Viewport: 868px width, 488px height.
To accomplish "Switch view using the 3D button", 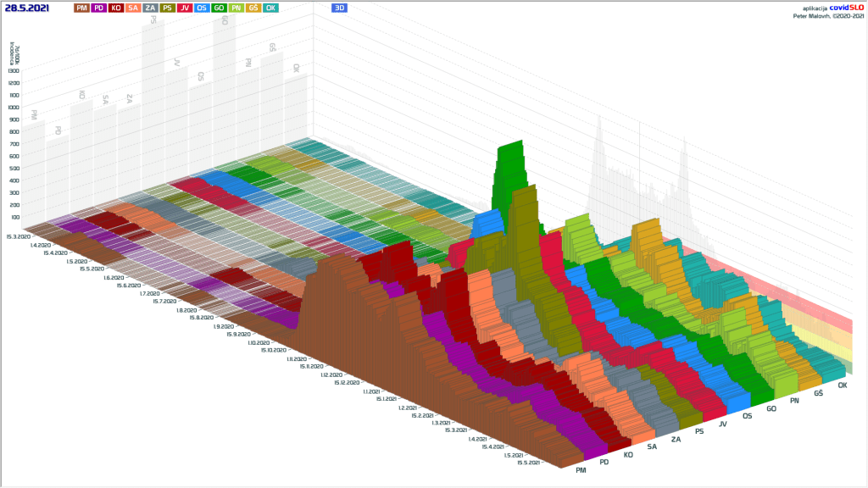I will [x=340, y=8].
